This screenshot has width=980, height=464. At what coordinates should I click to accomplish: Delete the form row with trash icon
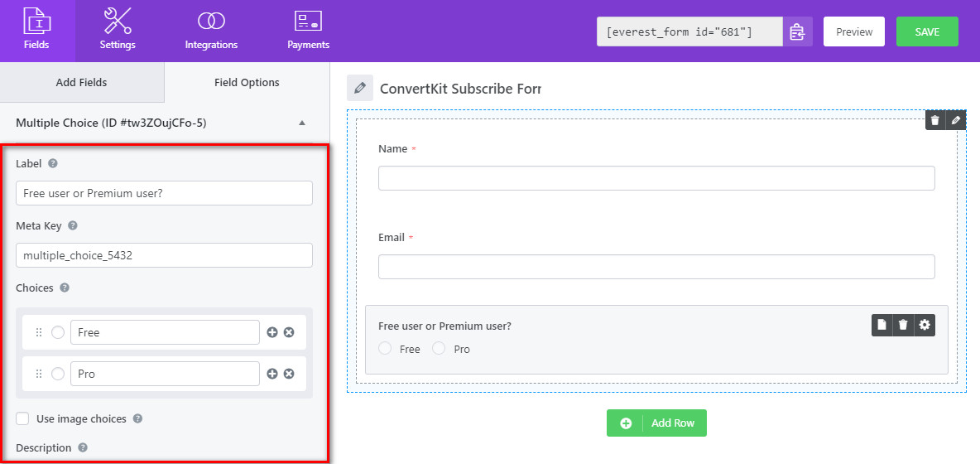click(x=935, y=121)
